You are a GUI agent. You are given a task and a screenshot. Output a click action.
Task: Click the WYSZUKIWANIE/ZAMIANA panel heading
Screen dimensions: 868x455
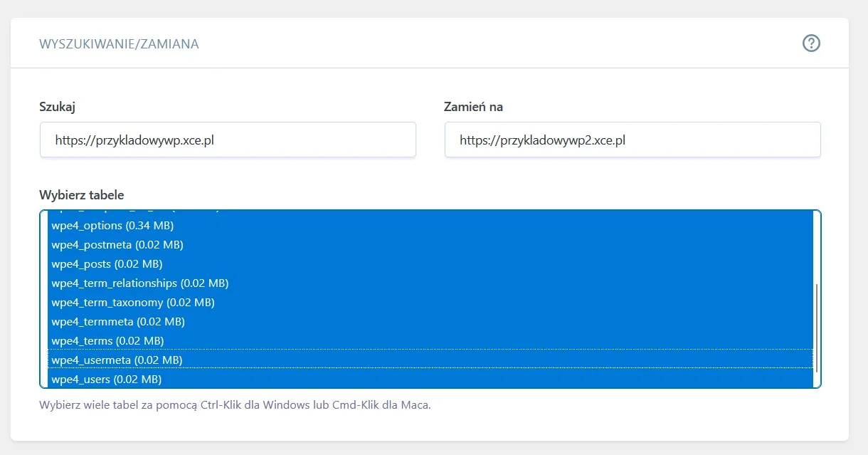pos(119,44)
